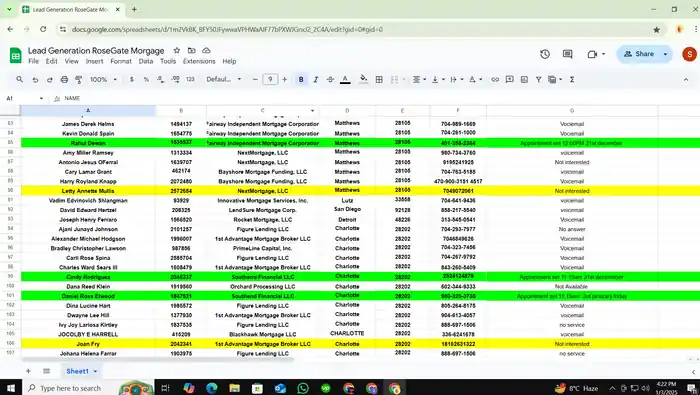Open vertical align dropdown
The image size is (700, 395).
[438, 79]
